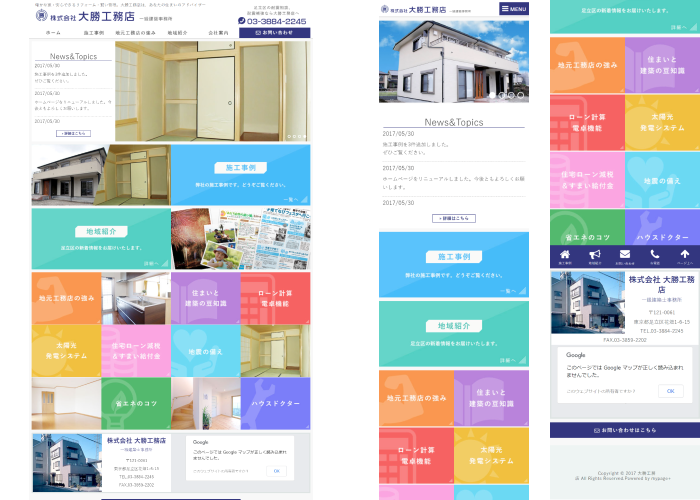Open purple 住まいと建築の豆知識 tile in middle mobile view

[492, 398]
